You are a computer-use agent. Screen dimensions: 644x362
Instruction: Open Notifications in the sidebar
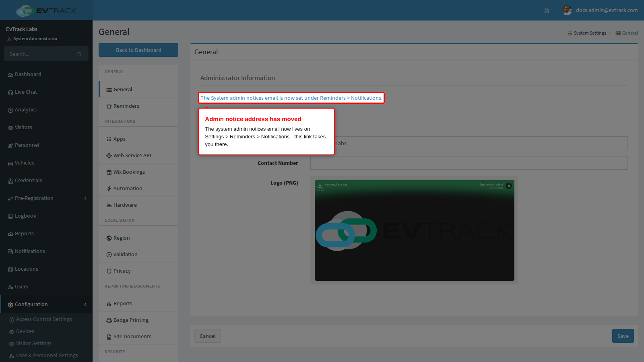point(46,251)
